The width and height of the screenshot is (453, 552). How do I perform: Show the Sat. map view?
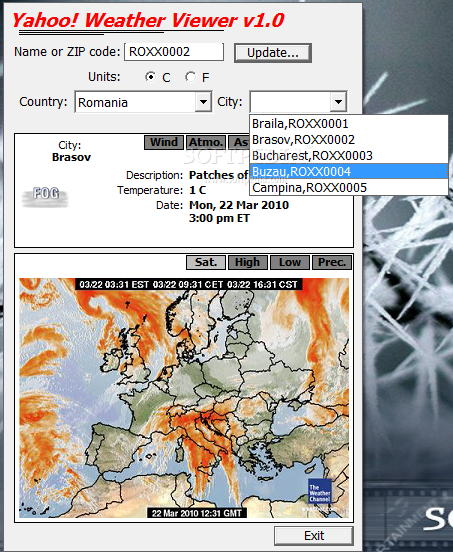pyautogui.click(x=206, y=262)
